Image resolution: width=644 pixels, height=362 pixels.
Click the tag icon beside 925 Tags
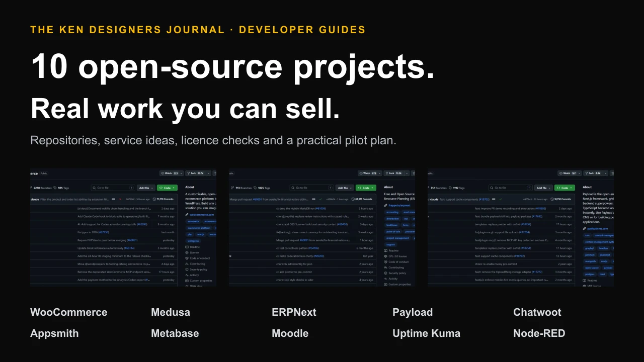55,188
